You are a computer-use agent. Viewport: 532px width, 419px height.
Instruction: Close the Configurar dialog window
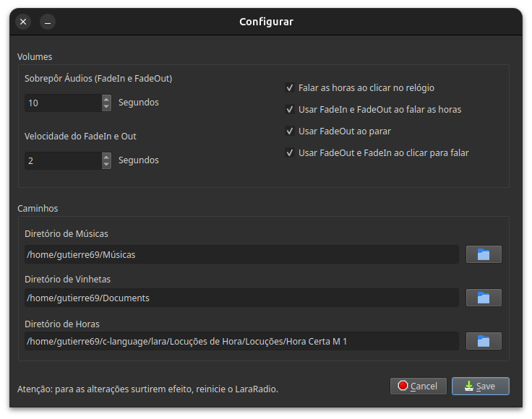coord(23,22)
